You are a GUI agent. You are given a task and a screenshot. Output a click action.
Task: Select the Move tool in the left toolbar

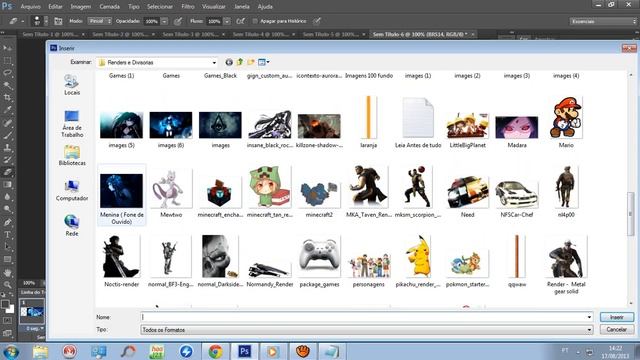pos(7,48)
